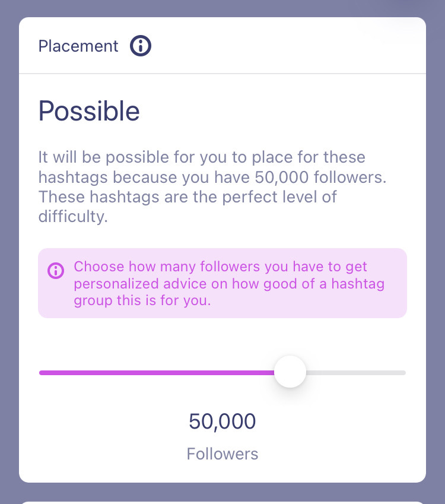Click the Placement header label
445x504 pixels.
pos(78,46)
